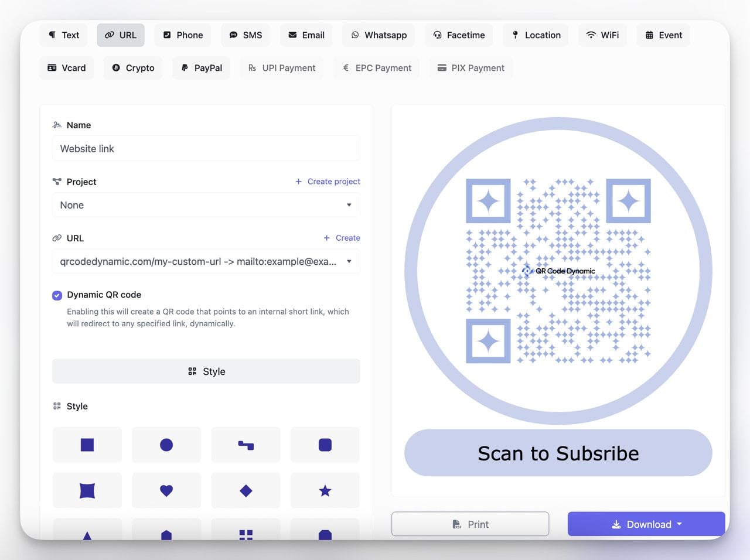Switch to the Event tab

tap(663, 35)
